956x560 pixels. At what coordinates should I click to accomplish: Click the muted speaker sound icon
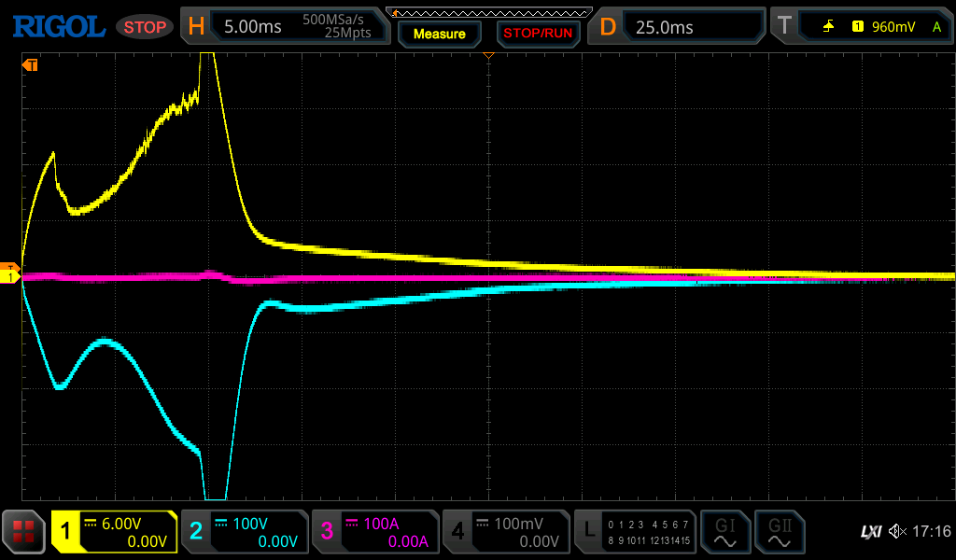897,532
